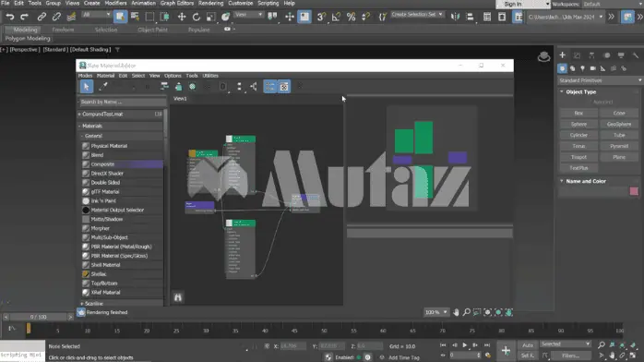Image resolution: width=644 pixels, height=362 pixels.
Task: Activate the Select Object tool
Action: 120,17
